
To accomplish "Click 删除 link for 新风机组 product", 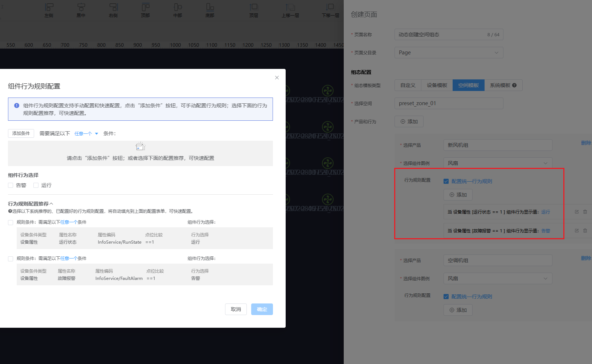I will [x=586, y=143].
